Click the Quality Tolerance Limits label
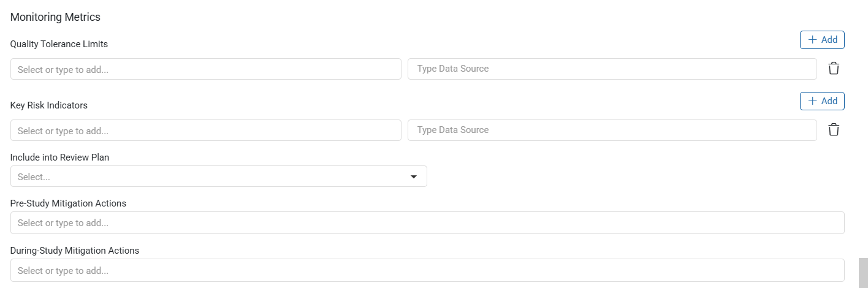Image resolution: width=868 pixels, height=288 pixels. pyautogui.click(x=59, y=44)
